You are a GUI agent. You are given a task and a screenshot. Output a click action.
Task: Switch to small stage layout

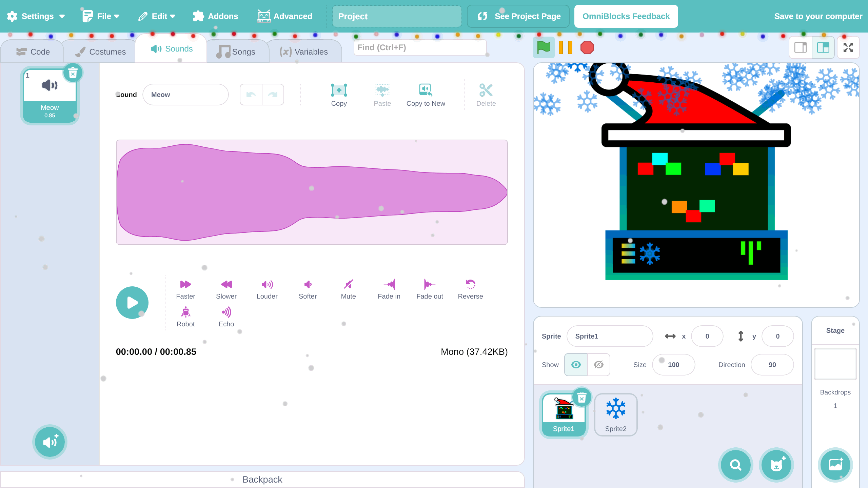tap(800, 47)
